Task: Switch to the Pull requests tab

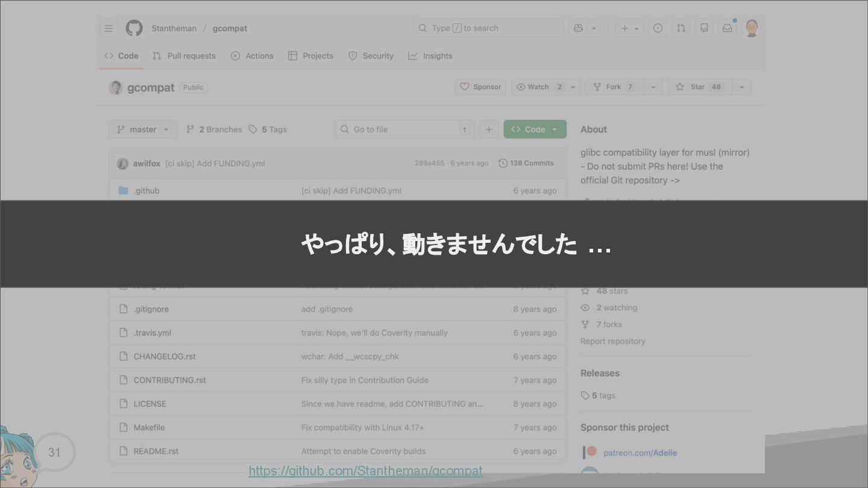Action: point(184,55)
